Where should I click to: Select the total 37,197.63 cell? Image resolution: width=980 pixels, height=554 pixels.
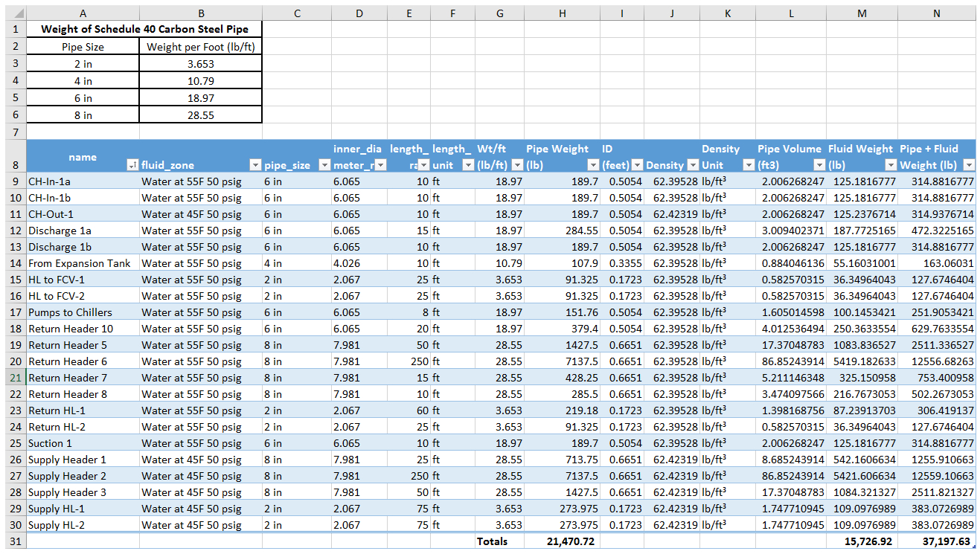coord(936,541)
